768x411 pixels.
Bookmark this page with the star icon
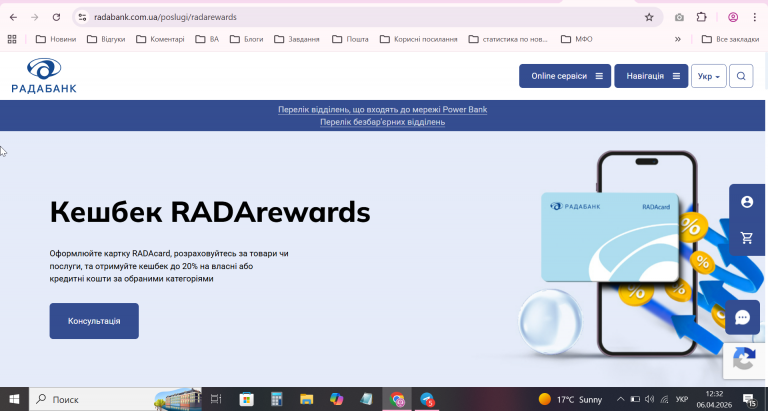[649, 17]
